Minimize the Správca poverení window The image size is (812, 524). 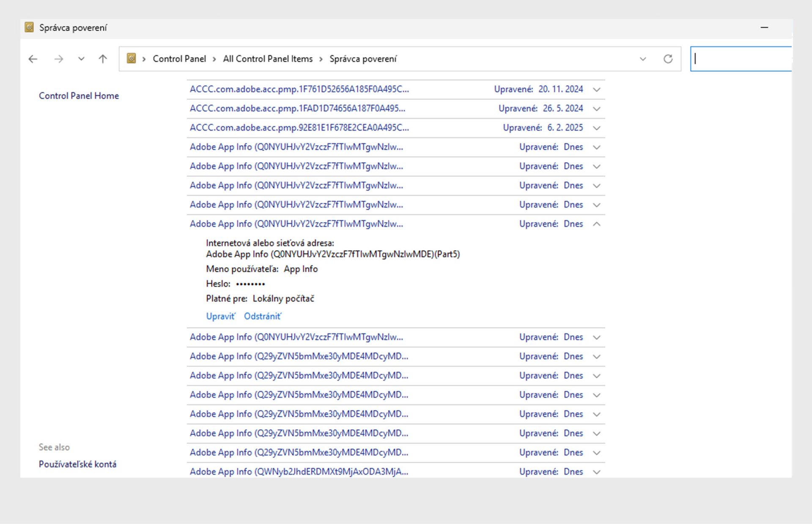click(x=764, y=27)
